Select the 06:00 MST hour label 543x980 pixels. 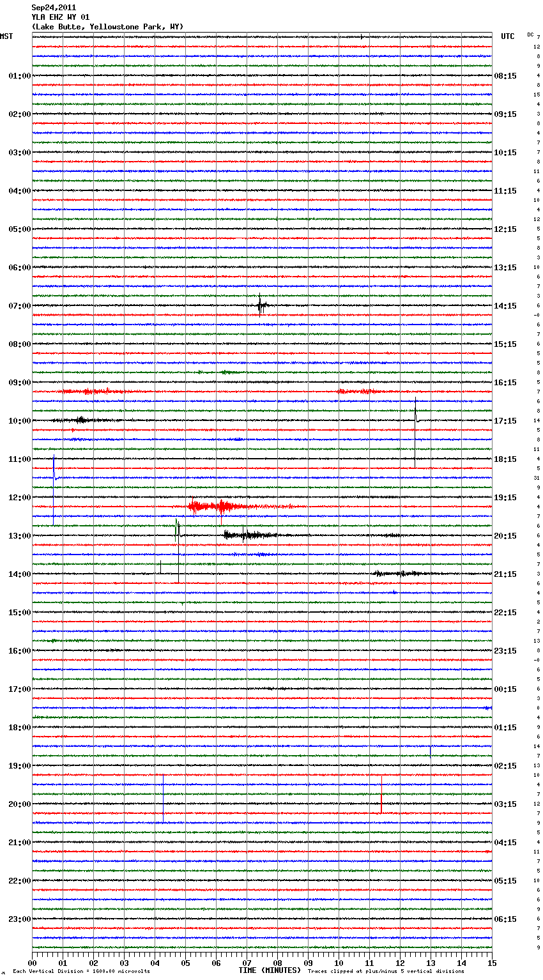20,268
